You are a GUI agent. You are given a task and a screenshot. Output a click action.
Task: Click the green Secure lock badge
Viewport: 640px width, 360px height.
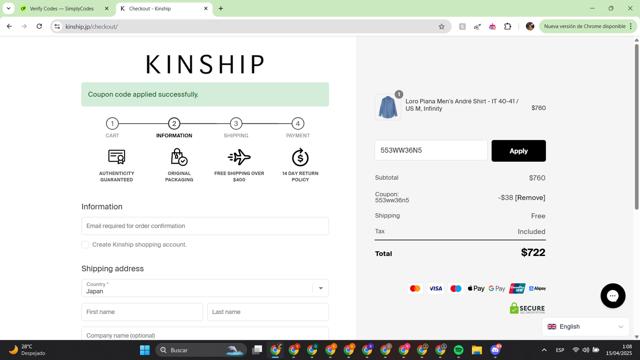tap(527, 308)
